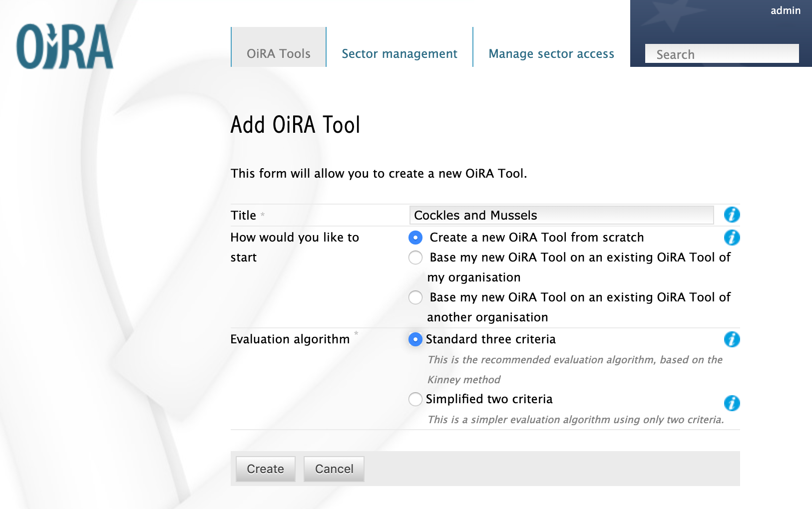Click the OiRA logo
The image size is (812, 509).
click(x=65, y=46)
